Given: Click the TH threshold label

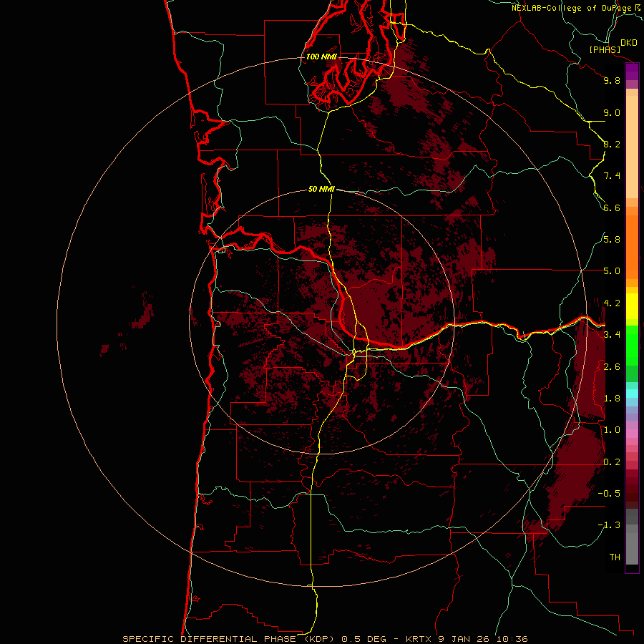Looking at the screenshot, I should coord(615,557).
